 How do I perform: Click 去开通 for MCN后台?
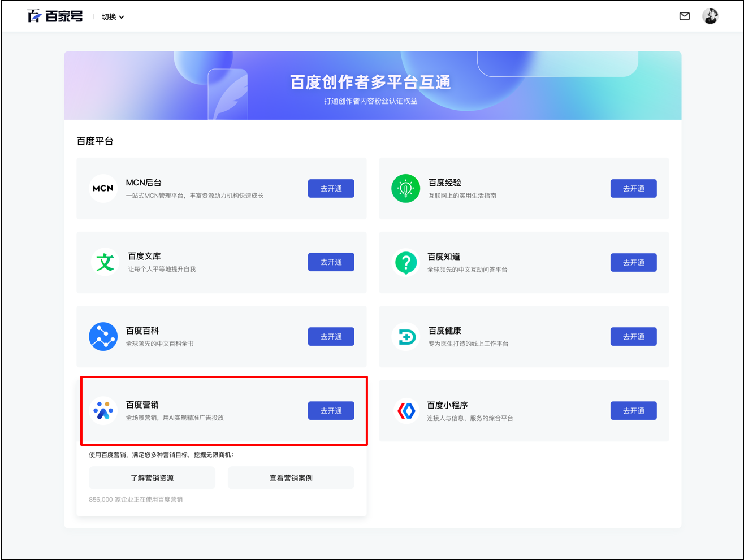coord(331,188)
